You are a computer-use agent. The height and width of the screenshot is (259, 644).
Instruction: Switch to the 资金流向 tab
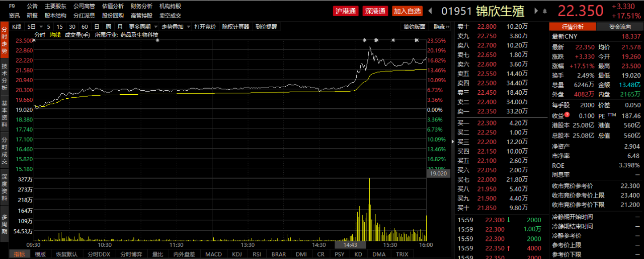[x=619, y=27]
